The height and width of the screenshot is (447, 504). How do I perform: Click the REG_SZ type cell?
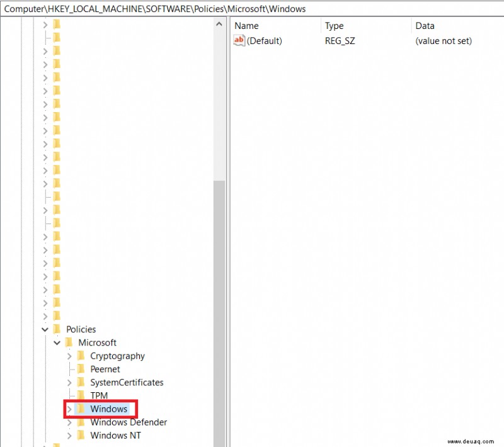[x=340, y=41]
